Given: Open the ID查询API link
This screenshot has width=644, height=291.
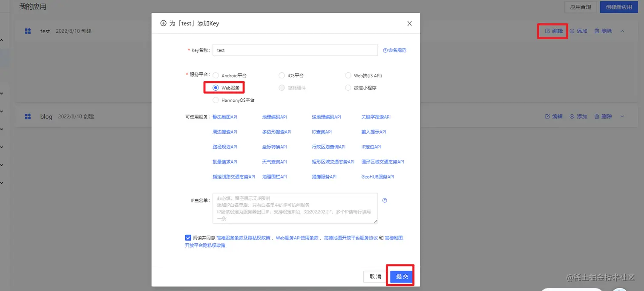Looking at the screenshot, I should pyautogui.click(x=322, y=132).
